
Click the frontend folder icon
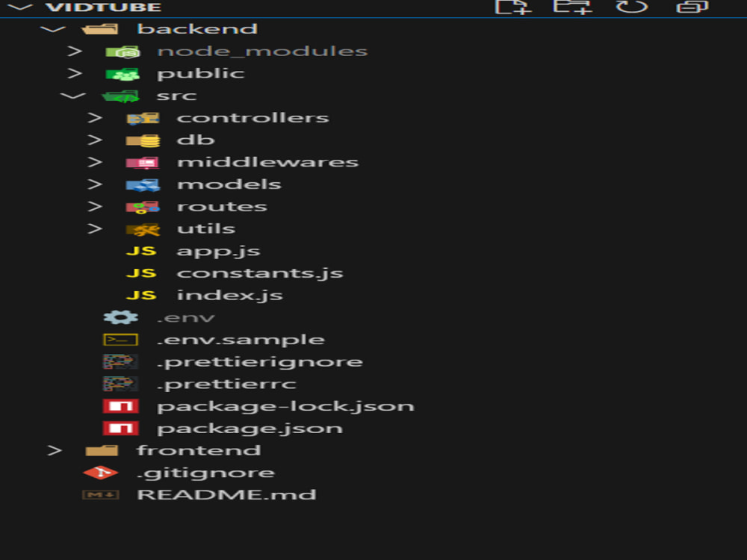[x=102, y=450]
